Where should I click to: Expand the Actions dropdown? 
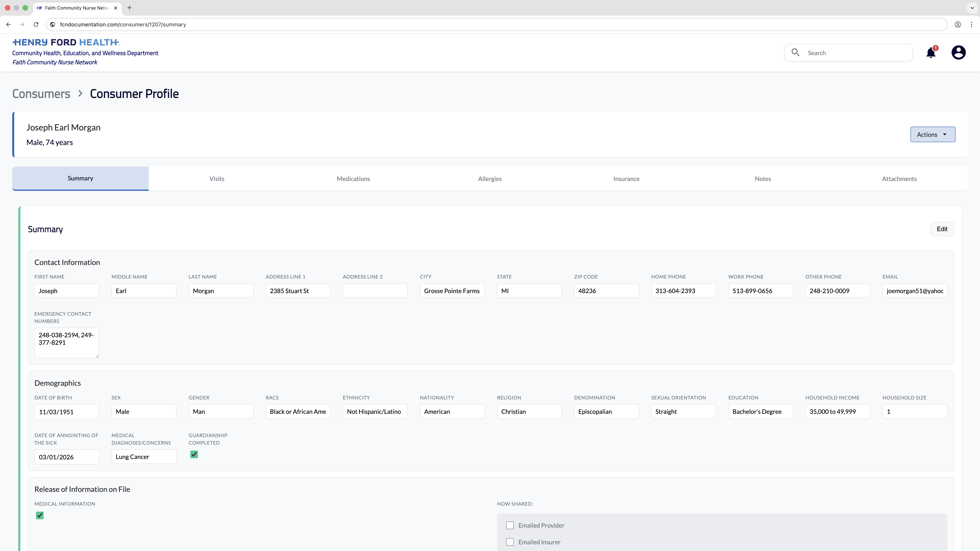(933, 134)
